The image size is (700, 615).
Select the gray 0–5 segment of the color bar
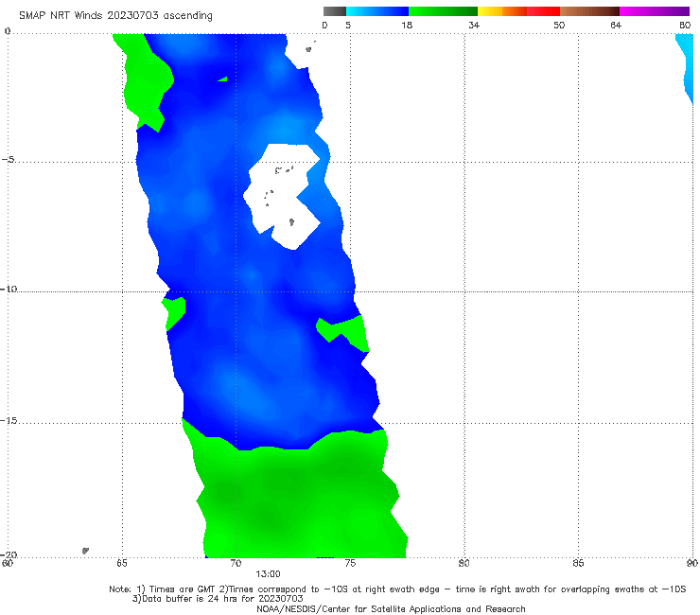(x=335, y=11)
